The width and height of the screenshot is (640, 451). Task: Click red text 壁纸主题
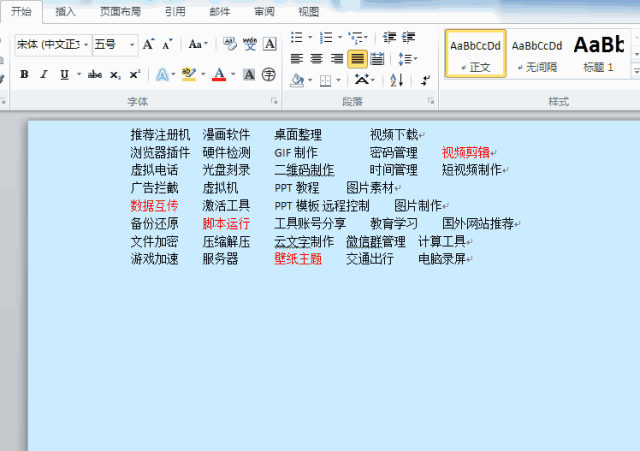click(x=298, y=259)
